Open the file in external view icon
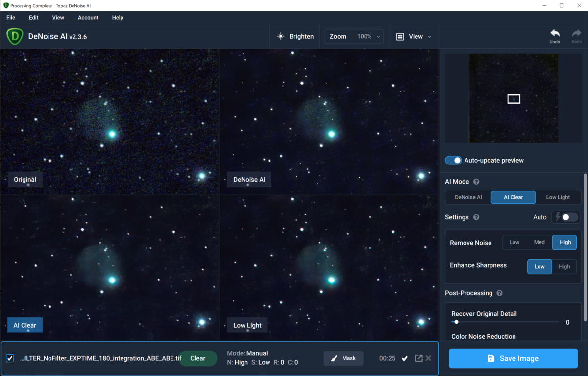 pyautogui.click(x=418, y=358)
